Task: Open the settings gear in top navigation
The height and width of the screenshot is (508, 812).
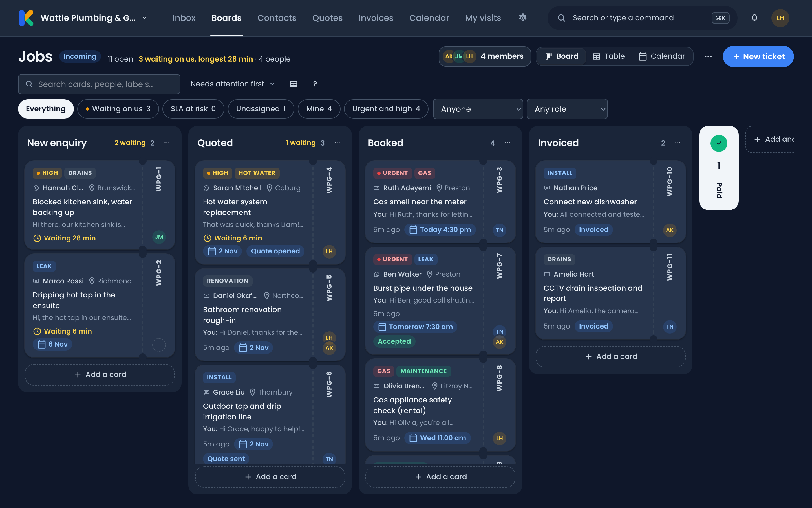Action: click(522, 17)
